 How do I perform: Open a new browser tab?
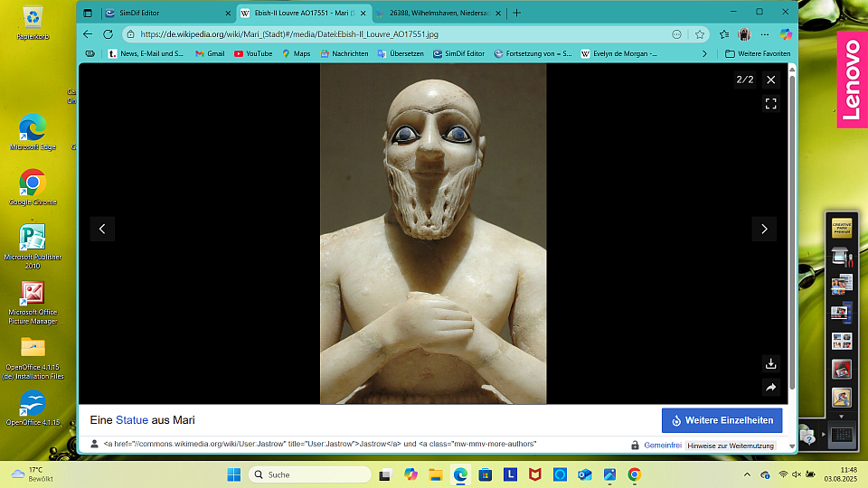(517, 13)
